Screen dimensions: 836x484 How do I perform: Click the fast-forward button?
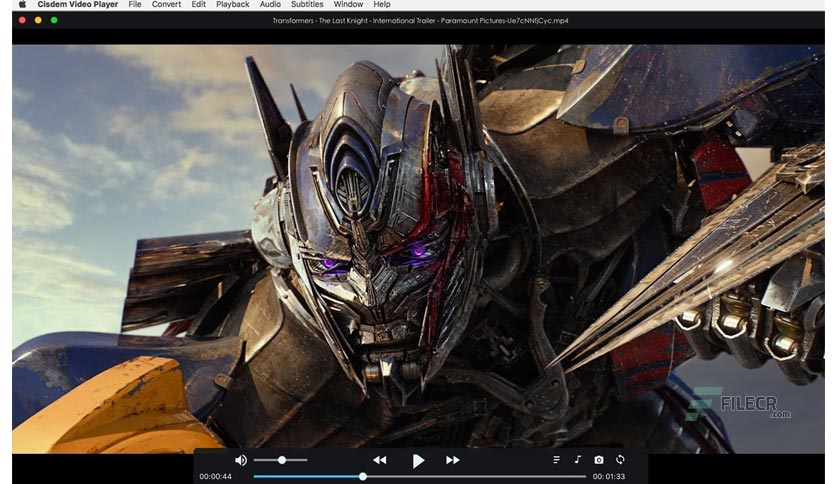[x=453, y=460]
